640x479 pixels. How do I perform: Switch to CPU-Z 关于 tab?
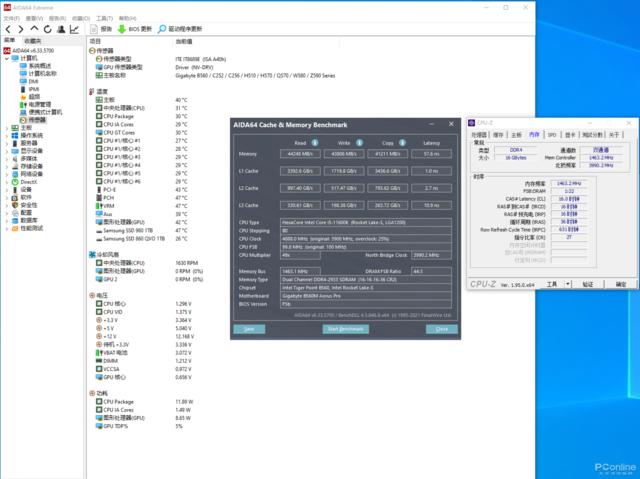(x=614, y=135)
